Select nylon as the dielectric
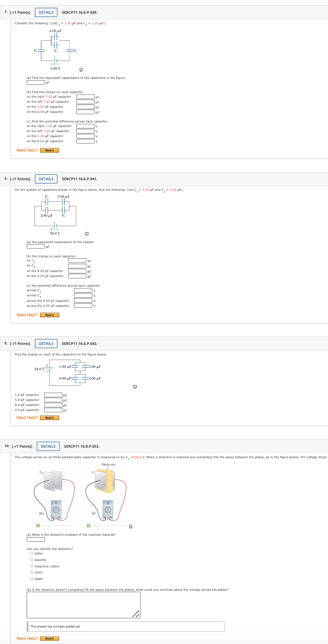This screenshot has height=644, width=328. click(x=32, y=572)
